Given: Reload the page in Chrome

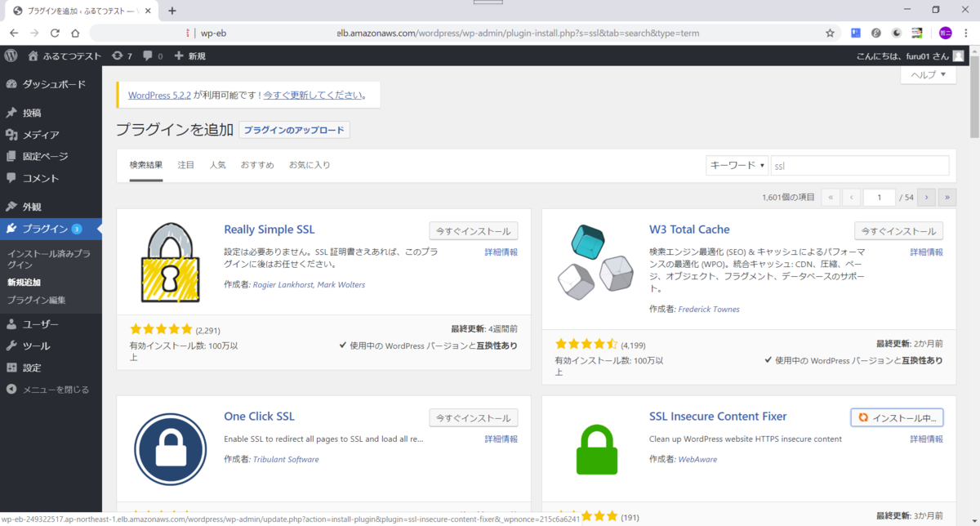Looking at the screenshot, I should (55, 33).
